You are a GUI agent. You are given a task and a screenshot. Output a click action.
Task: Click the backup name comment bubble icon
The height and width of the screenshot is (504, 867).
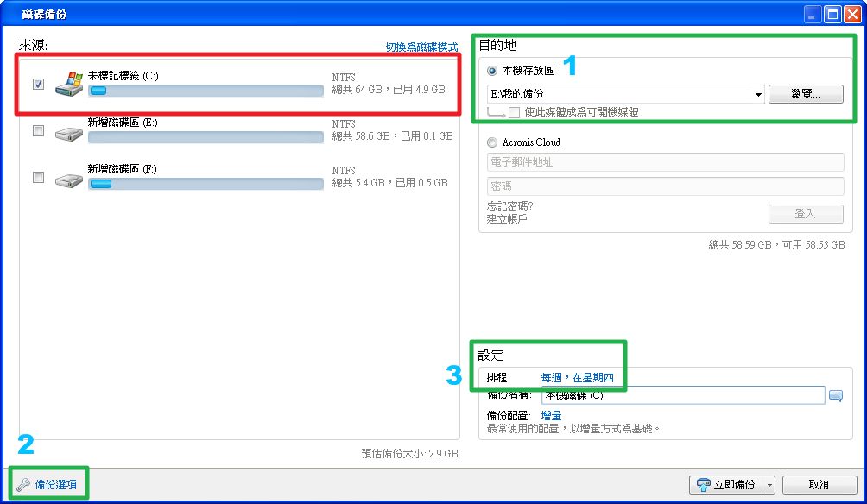(835, 396)
